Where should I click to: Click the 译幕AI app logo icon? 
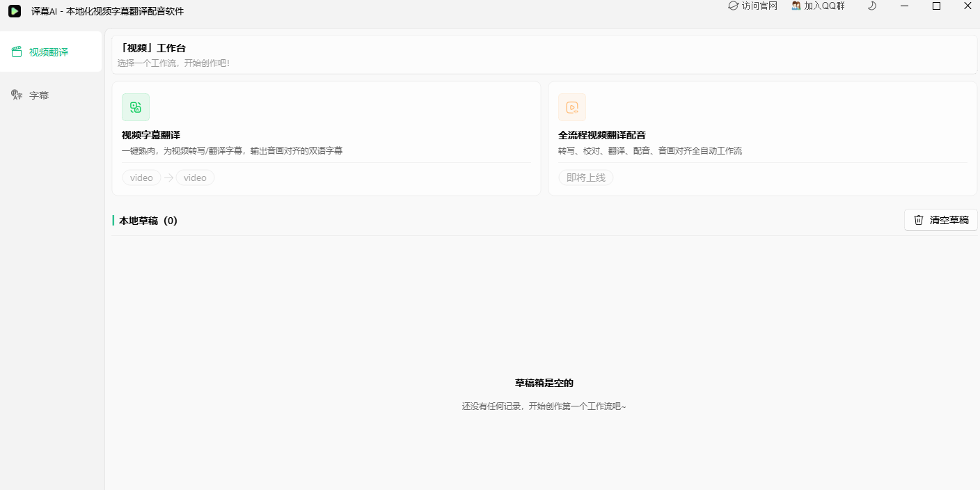tap(15, 11)
